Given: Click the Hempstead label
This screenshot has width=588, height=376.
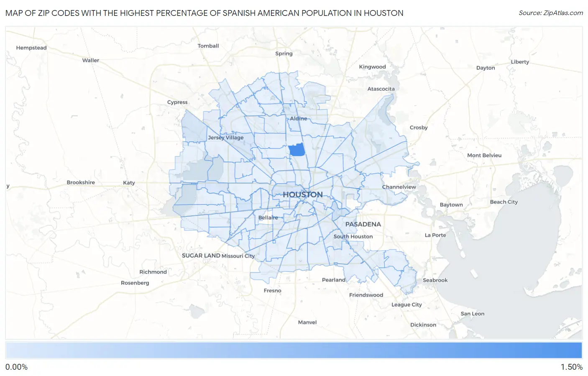Looking at the screenshot, I should tap(31, 48).
